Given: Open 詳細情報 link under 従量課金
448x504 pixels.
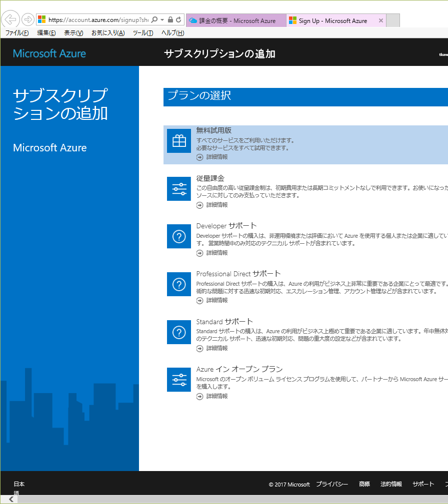Looking at the screenshot, I should [x=217, y=205].
